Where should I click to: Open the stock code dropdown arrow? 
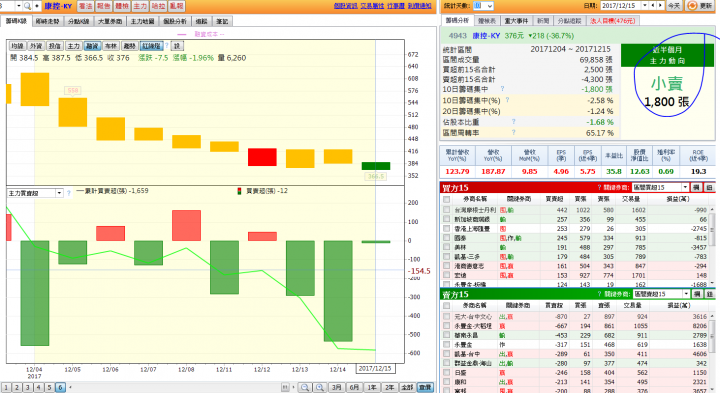pos(19,6)
